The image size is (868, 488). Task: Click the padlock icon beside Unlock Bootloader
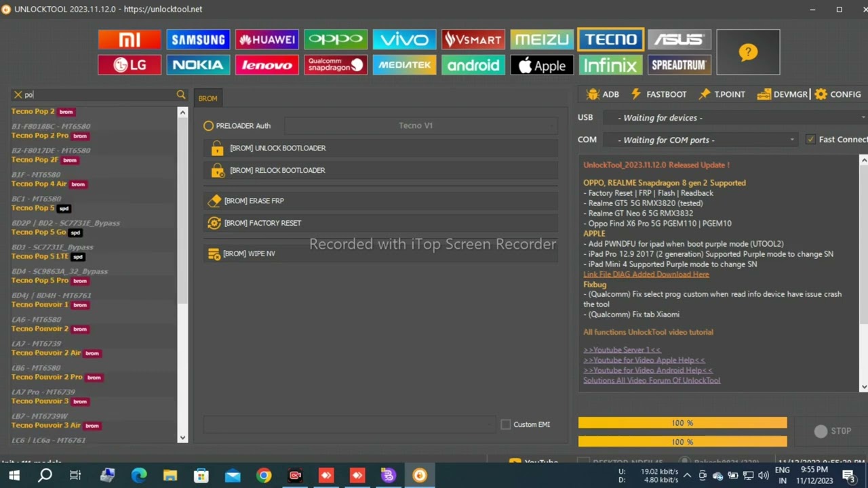click(x=217, y=148)
